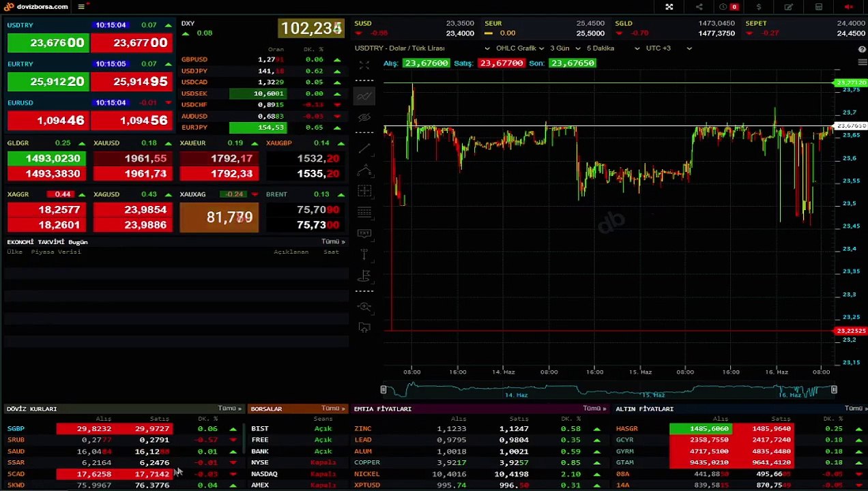Click the SEPET ticker in the top strip
This screenshot has width=868, height=491.
click(805, 28)
